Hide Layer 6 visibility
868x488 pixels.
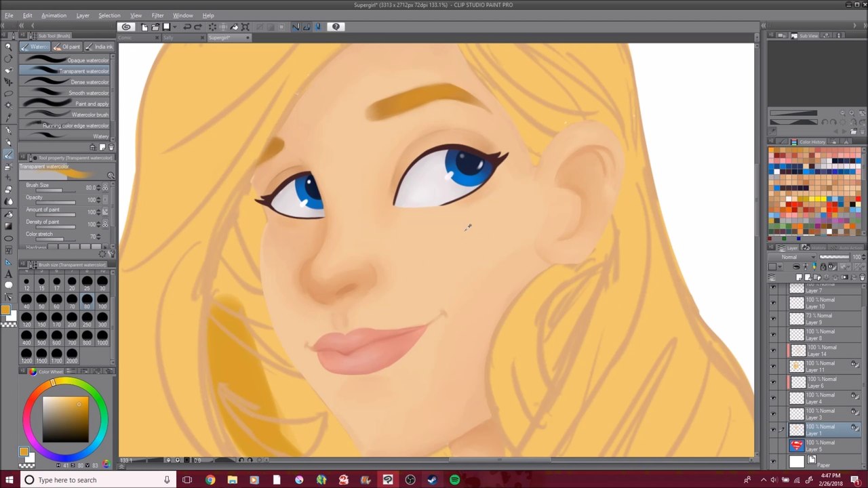pyautogui.click(x=773, y=382)
